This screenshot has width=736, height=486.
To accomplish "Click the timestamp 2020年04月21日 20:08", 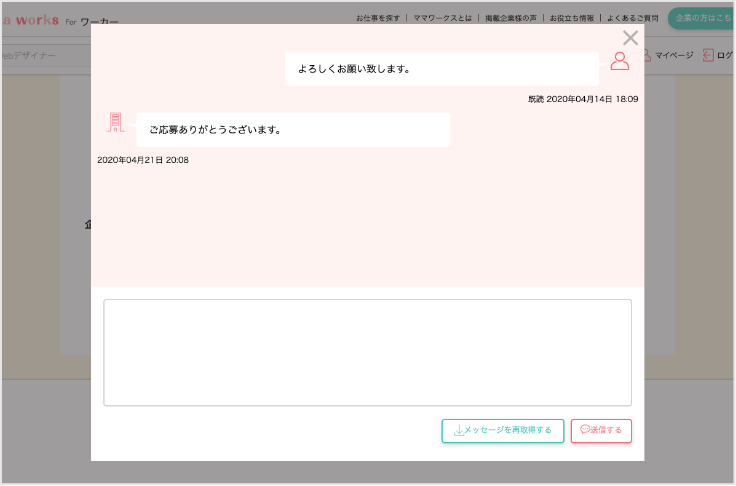I will pos(143,160).
